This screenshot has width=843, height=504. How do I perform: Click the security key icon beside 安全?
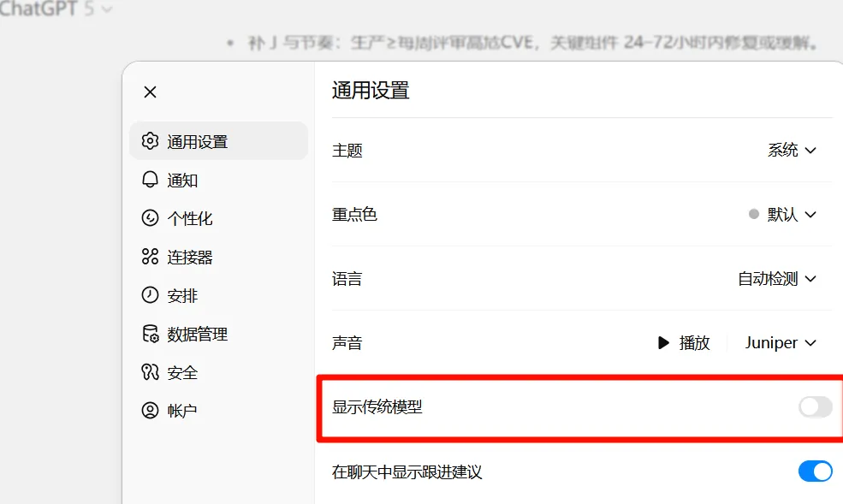click(x=150, y=372)
